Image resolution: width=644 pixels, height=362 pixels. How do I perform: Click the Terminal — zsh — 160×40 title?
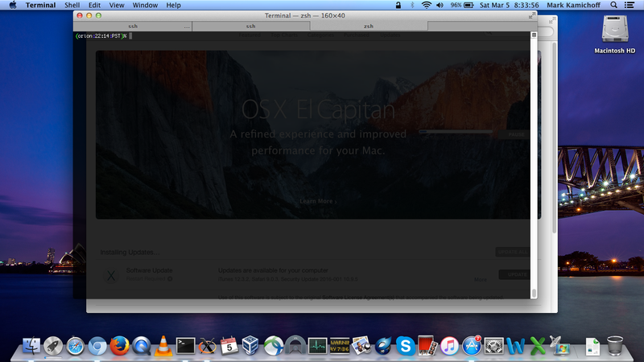coord(305,15)
